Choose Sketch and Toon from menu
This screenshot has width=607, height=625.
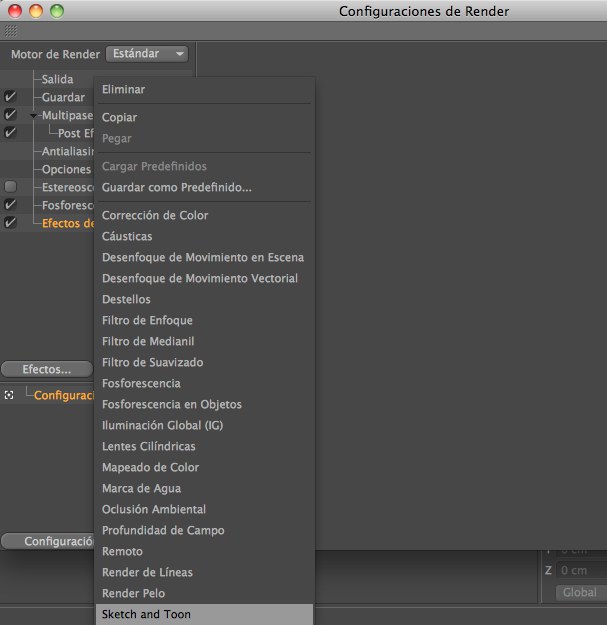(146, 614)
